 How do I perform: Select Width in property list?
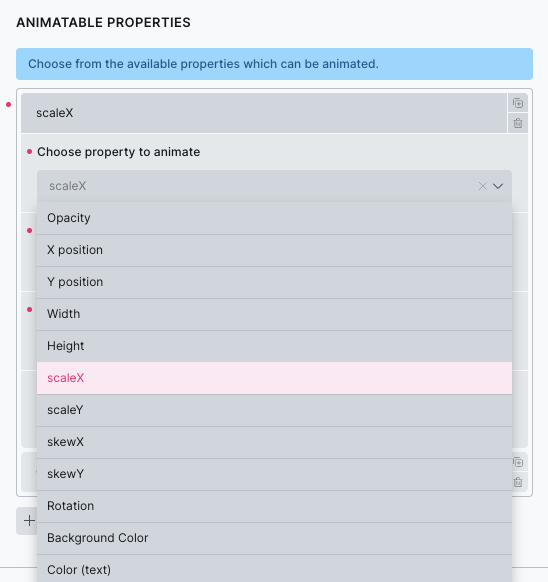tap(274, 314)
